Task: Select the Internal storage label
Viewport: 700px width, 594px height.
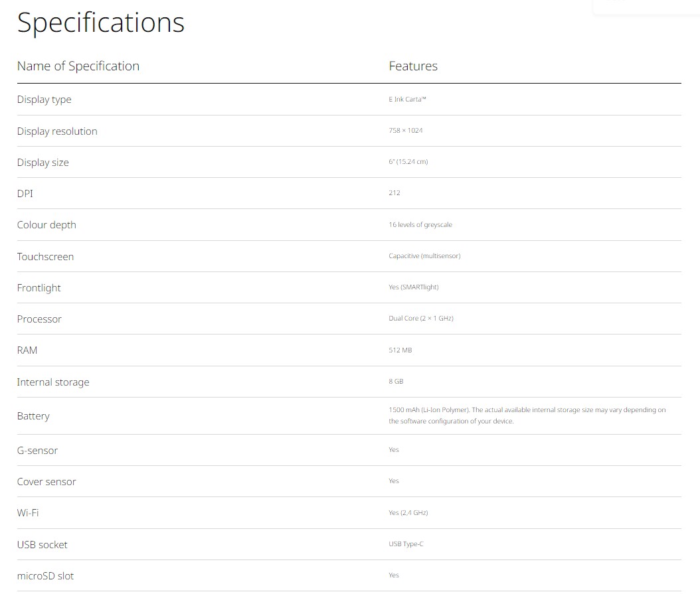Action: tap(53, 382)
